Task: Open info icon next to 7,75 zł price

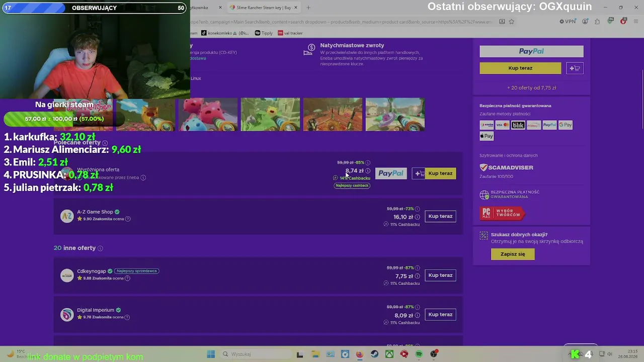Action: [417, 276]
